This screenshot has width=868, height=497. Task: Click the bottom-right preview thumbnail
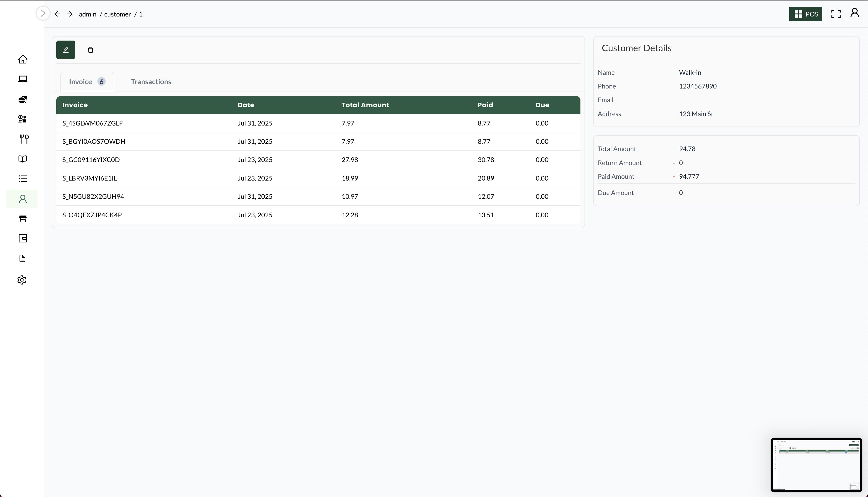816,465
